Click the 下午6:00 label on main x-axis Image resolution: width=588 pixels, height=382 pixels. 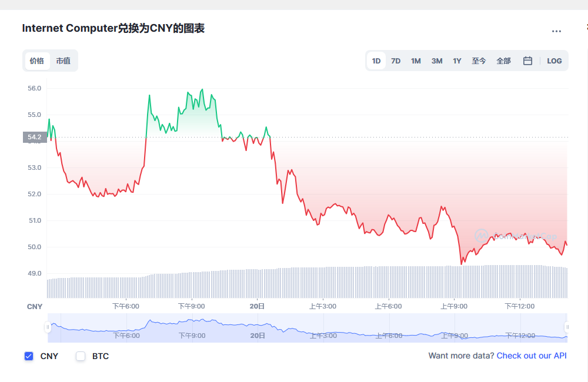coord(126,306)
